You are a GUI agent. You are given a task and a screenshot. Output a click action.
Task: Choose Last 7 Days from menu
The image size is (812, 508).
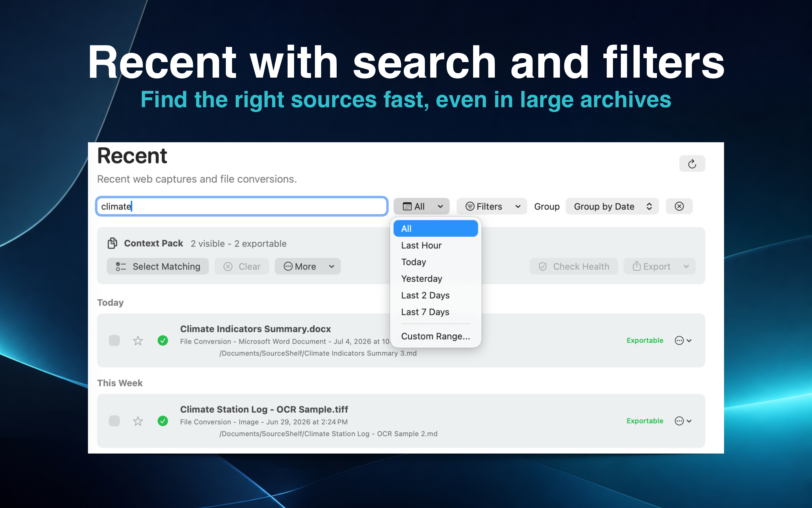pos(436,312)
